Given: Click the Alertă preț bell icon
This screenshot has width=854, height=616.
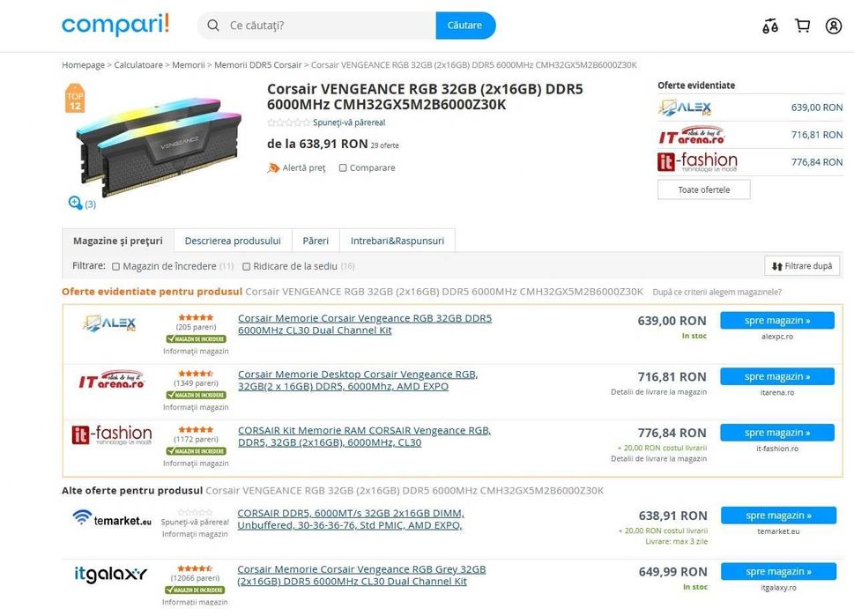Looking at the screenshot, I should click(x=273, y=167).
